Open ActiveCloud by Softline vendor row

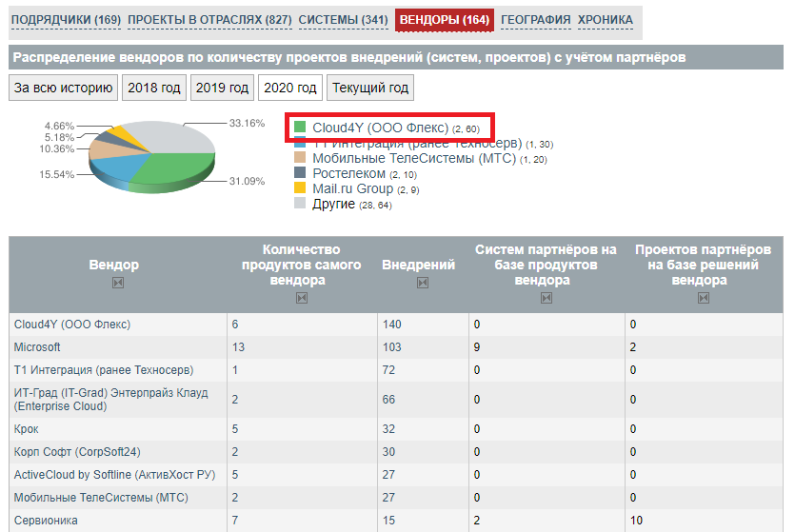114,474
